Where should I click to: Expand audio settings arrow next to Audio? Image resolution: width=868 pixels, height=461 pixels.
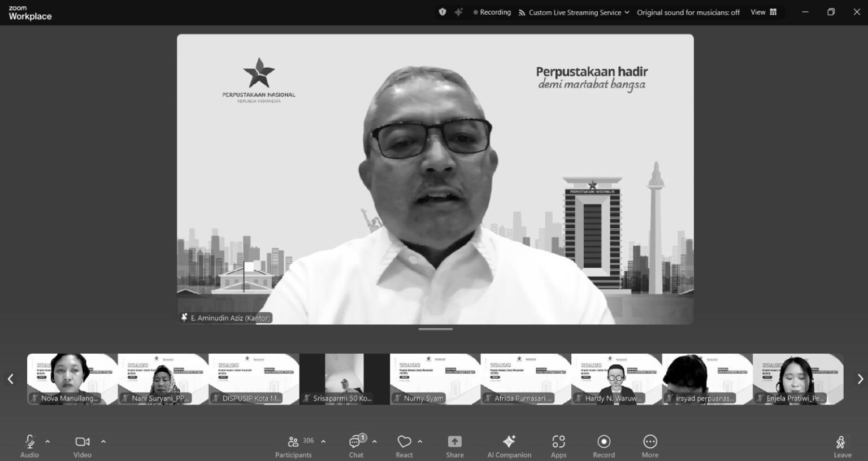pyautogui.click(x=47, y=441)
